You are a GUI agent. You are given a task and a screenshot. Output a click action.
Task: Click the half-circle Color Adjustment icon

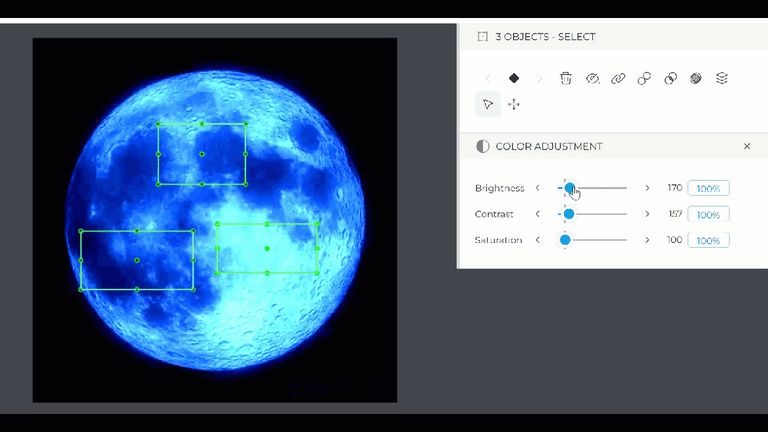tap(482, 146)
